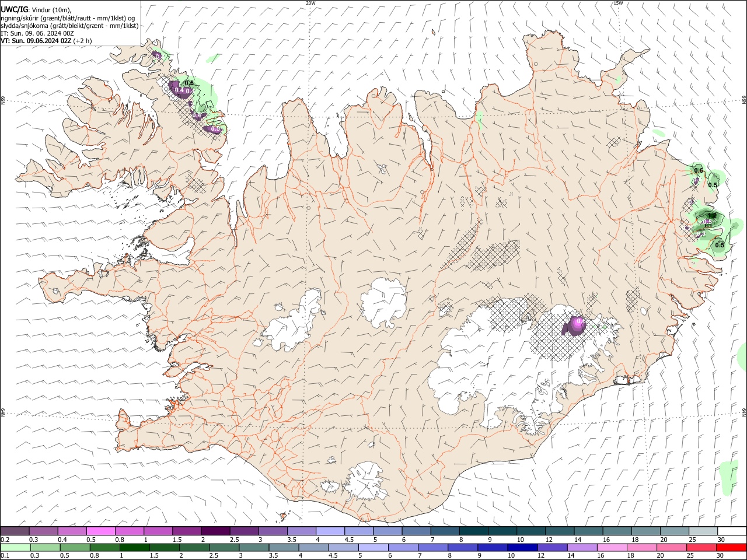The height and width of the screenshot is (560, 747).
Task: Select the first dull-purple 0.2 swatch in top scale
Action: click(x=15, y=531)
